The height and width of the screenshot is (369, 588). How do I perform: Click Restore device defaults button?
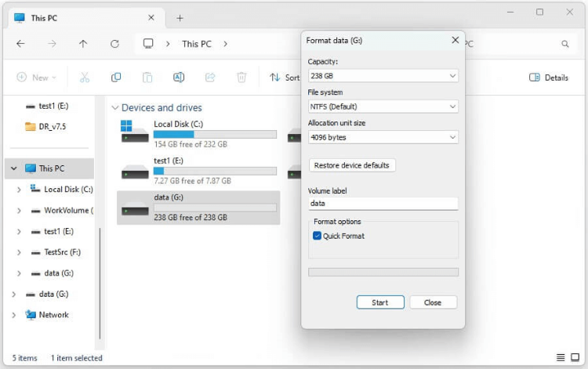coord(352,165)
